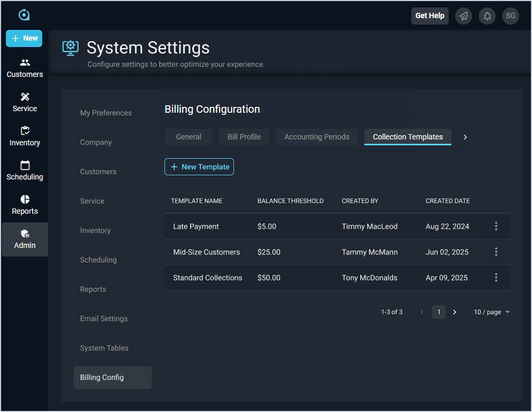Image resolution: width=532 pixels, height=412 pixels.
Task: Open the Service section in the sidebar
Action: [25, 102]
